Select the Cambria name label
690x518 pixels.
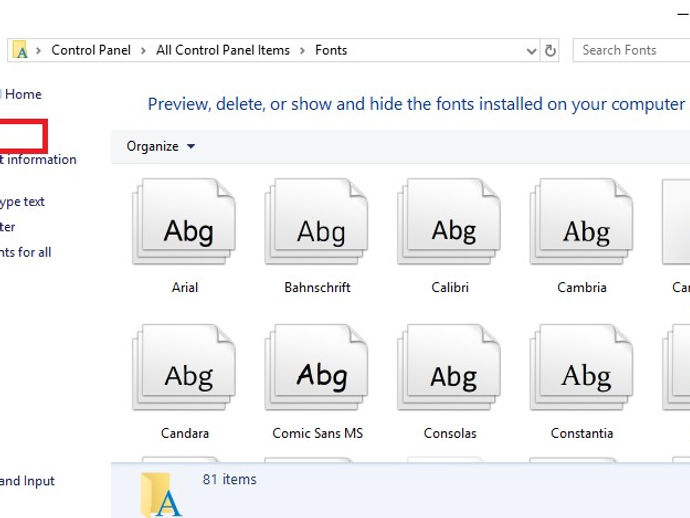(x=582, y=287)
